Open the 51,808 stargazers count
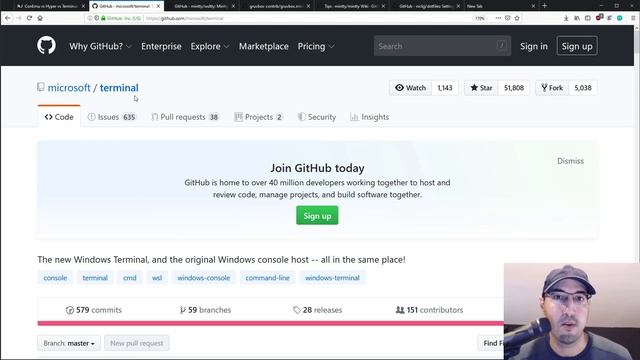This screenshot has height=360, width=640. [514, 88]
